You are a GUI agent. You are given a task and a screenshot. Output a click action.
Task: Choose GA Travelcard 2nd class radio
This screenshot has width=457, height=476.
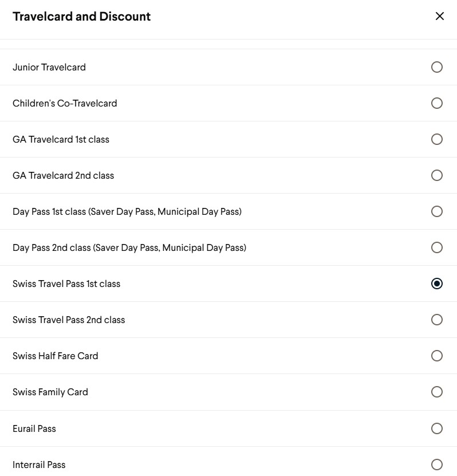(x=436, y=175)
